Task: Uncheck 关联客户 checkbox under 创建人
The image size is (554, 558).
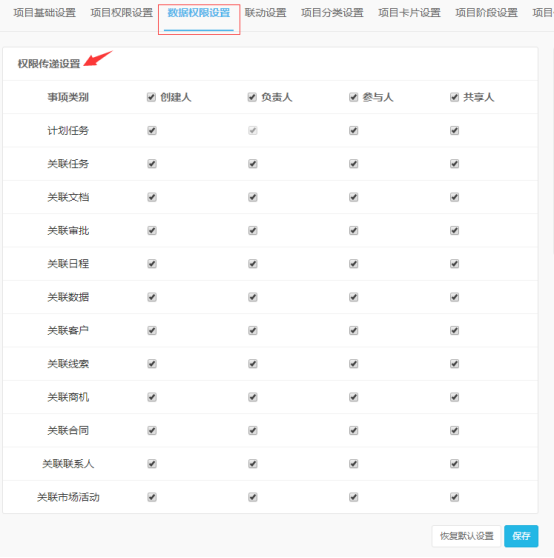Action: (152, 331)
